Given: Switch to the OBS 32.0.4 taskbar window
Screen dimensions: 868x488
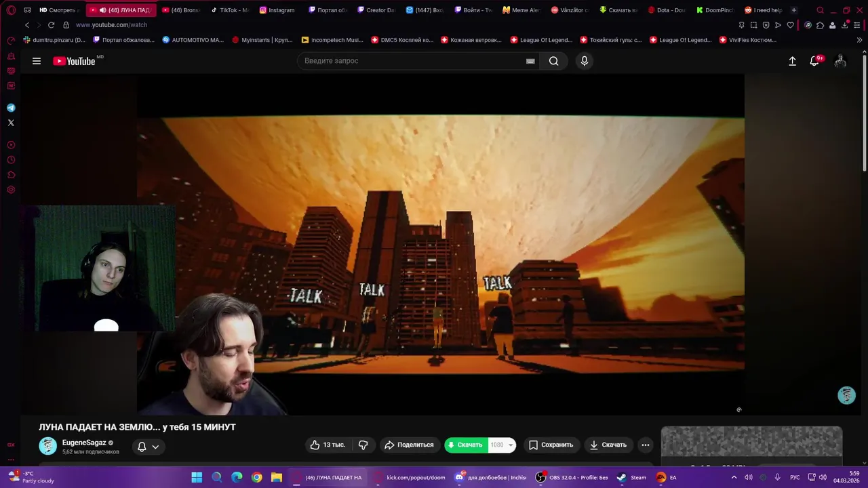Looking at the screenshot, I should (572, 477).
